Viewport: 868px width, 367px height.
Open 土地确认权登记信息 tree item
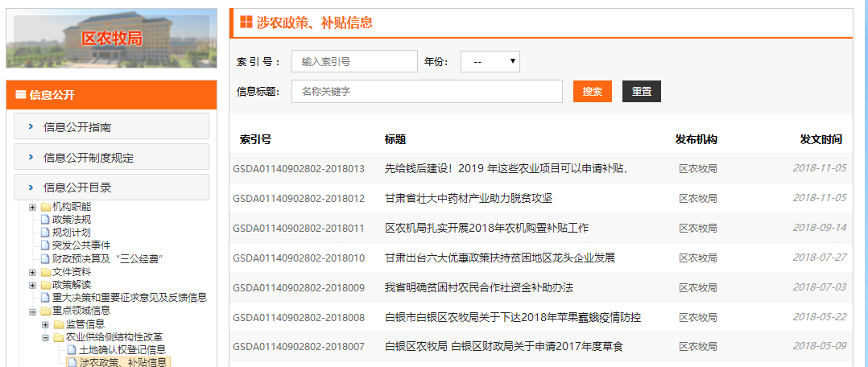pos(122,350)
